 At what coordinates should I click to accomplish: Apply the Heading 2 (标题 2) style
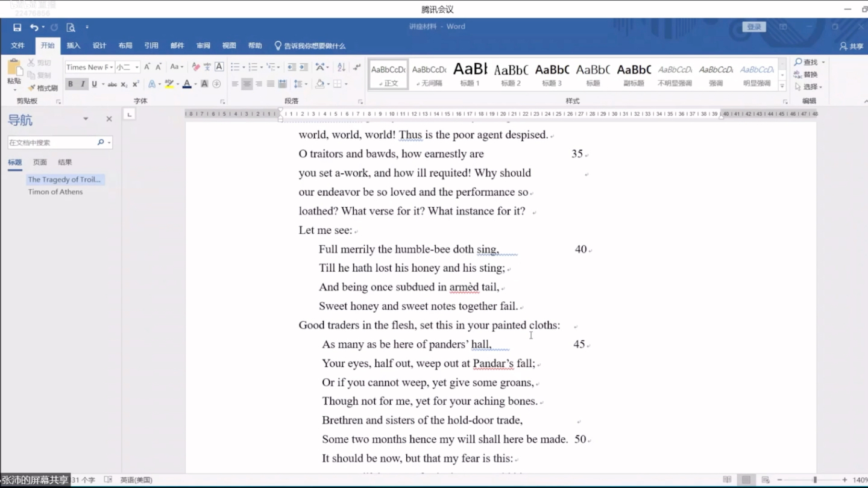511,74
